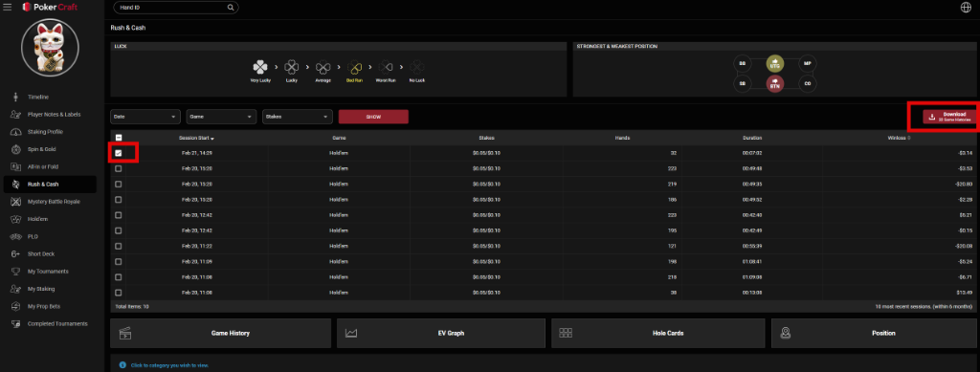Viewport: 980px width, 372px height.
Task: Click the Staking Profile gauge icon
Action: point(16,132)
